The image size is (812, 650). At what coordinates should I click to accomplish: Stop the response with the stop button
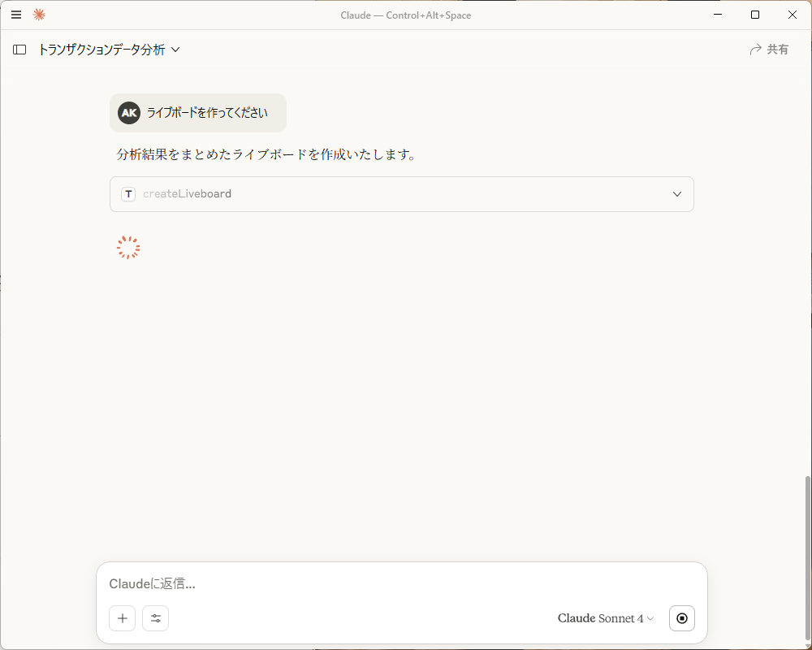coord(682,618)
